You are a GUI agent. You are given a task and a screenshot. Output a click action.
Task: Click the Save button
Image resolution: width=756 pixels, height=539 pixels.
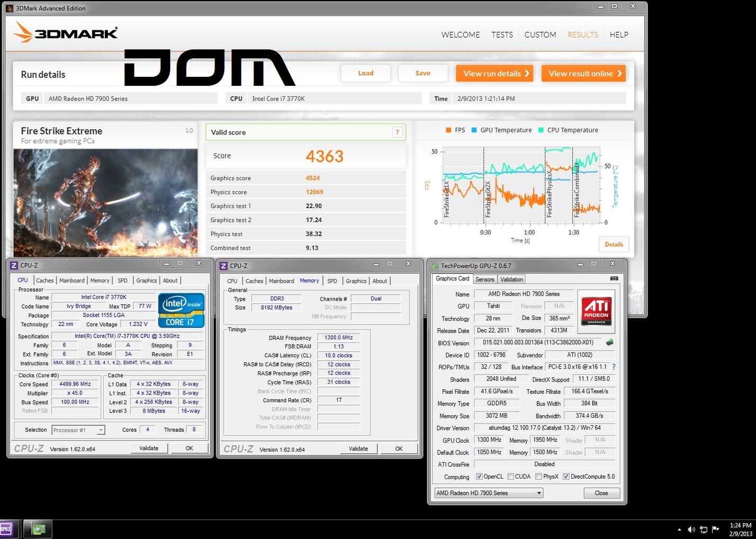coord(423,73)
